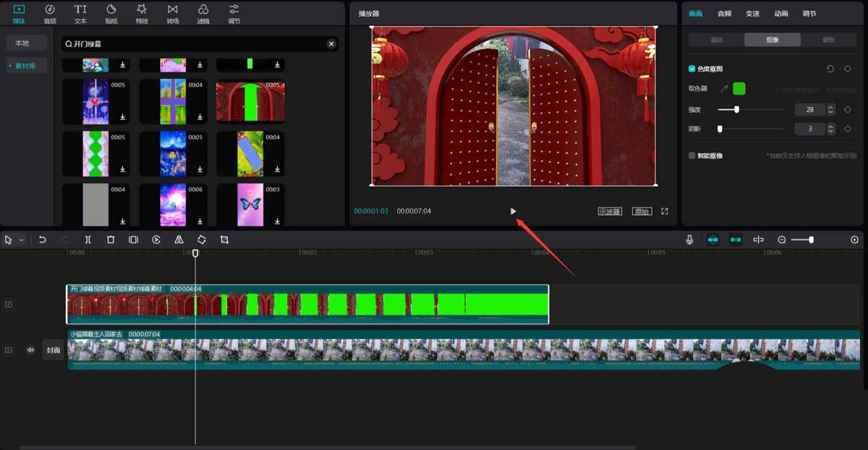Open the 转场 (Transitions) panel
Viewport: 868px width, 450px height.
[x=171, y=14]
